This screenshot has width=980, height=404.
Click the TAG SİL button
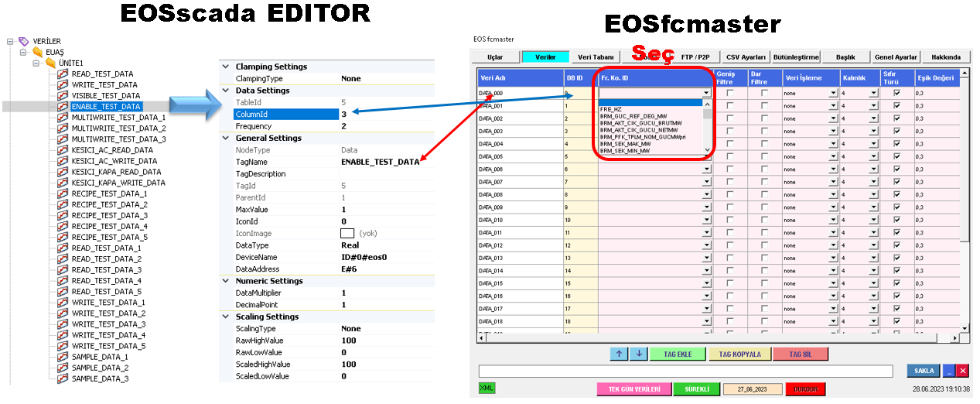(800, 354)
